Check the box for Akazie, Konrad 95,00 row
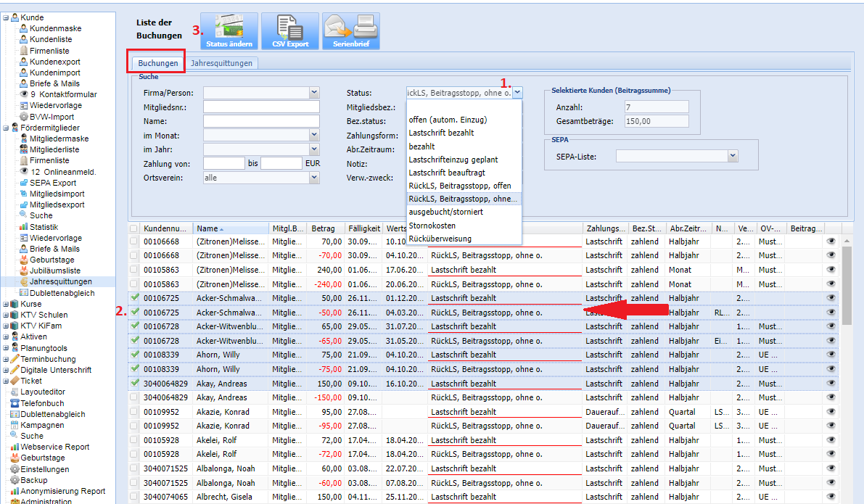 coord(134,412)
